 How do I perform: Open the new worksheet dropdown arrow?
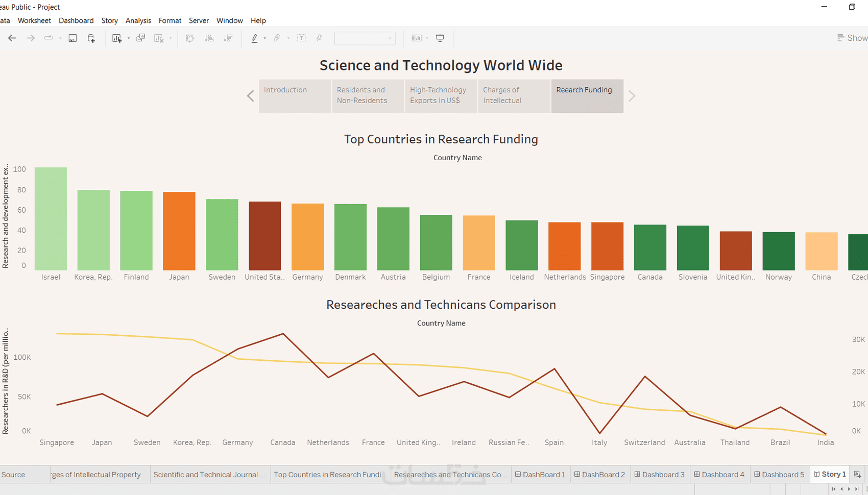coord(129,38)
